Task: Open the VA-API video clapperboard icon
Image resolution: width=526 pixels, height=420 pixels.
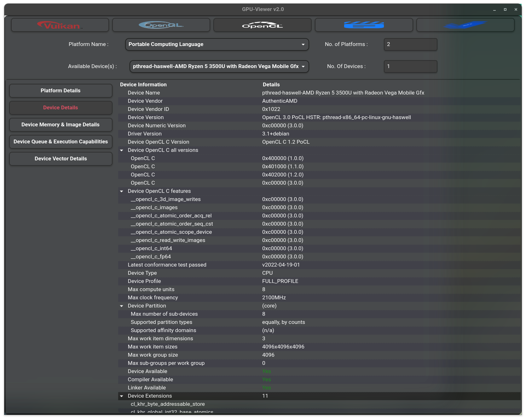Action: click(x=364, y=25)
